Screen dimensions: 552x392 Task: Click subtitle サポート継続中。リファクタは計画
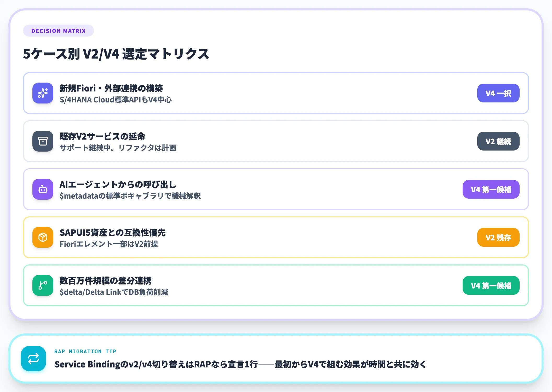(118, 148)
